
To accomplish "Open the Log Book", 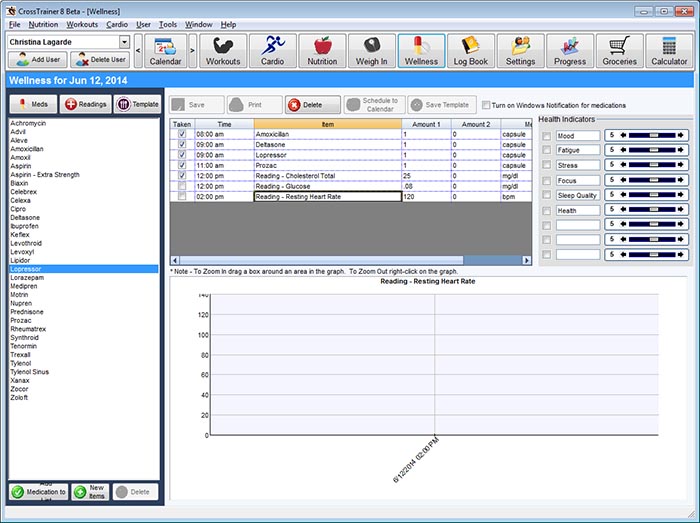I will (x=471, y=51).
